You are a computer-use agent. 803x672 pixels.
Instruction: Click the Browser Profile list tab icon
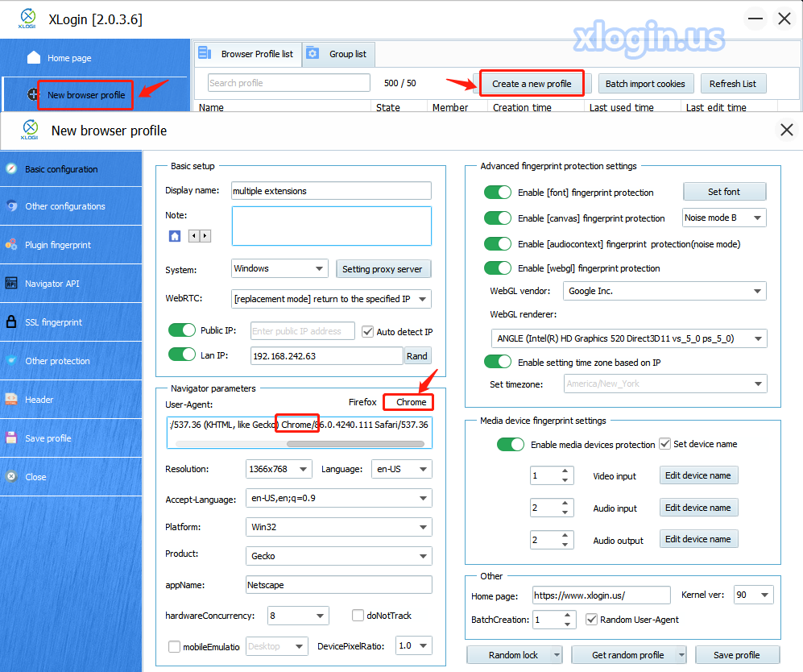(205, 52)
